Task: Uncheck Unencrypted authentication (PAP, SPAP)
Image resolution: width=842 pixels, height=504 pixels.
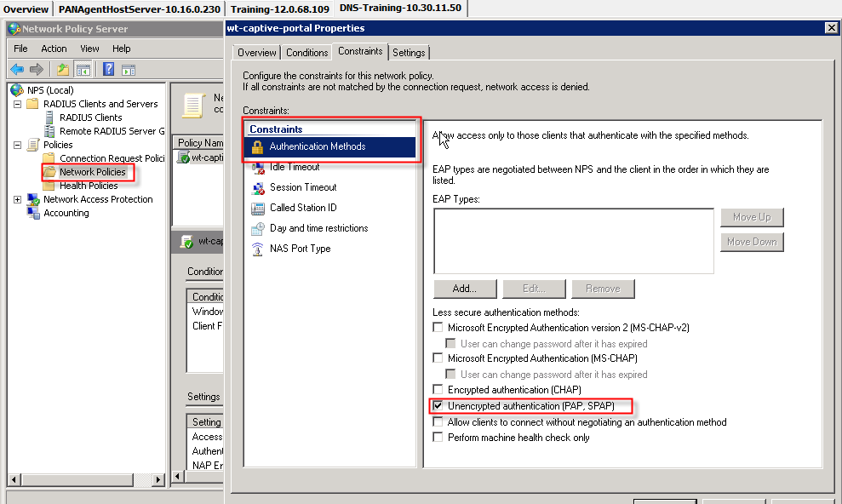Action: click(x=438, y=405)
